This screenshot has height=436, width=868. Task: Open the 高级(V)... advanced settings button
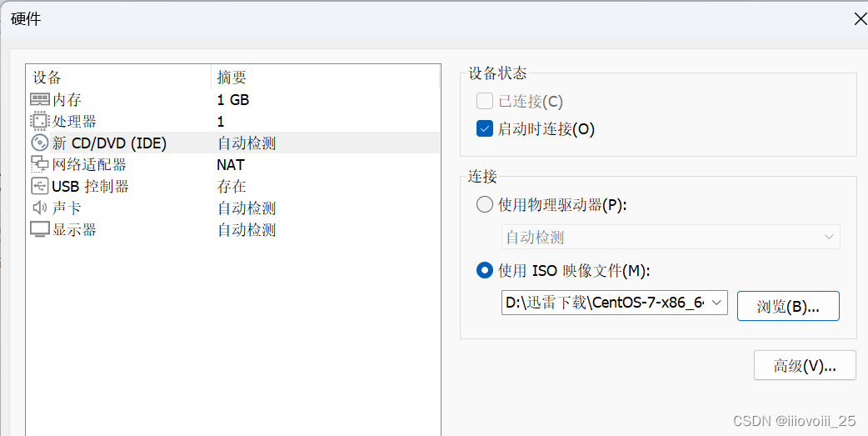click(x=805, y=366)
